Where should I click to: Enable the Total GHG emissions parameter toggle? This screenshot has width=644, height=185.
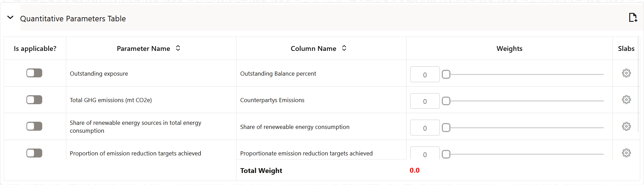[34, 100]
